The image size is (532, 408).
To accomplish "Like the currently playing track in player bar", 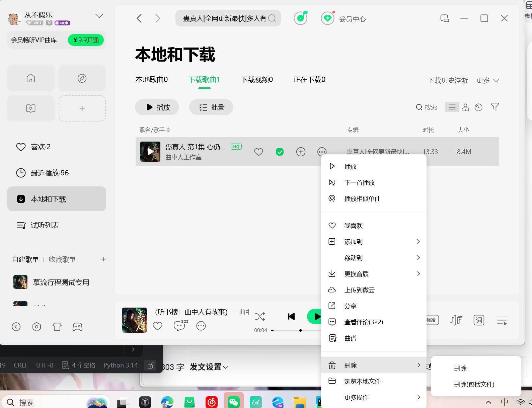I will pos(157,326).
